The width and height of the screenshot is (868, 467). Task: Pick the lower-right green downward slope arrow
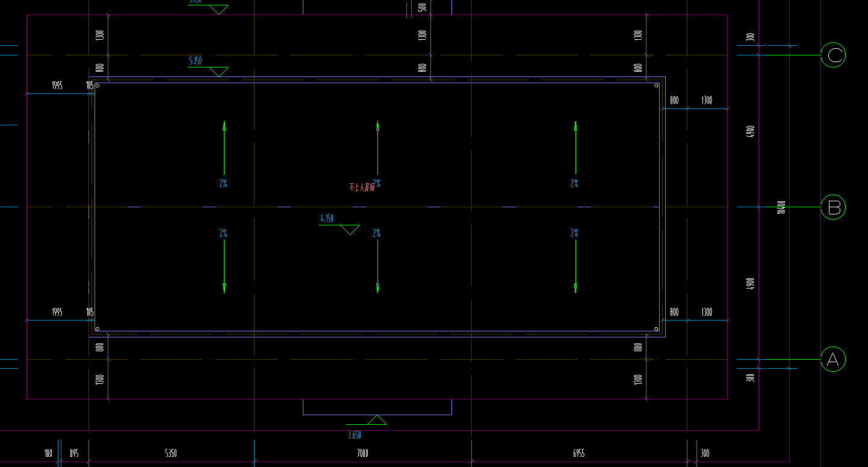coord(575,266)
